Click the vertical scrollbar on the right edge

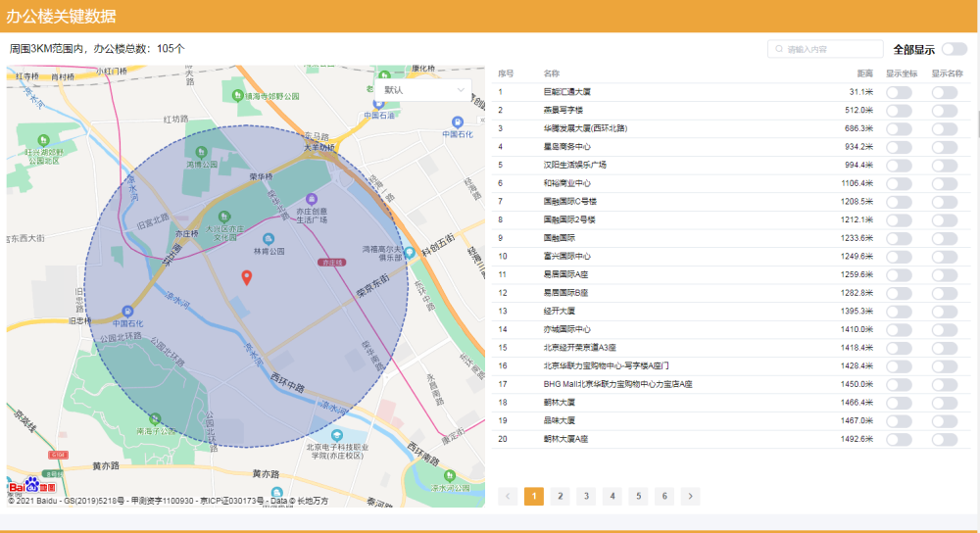pyautogui.click(x=977, y=123)
